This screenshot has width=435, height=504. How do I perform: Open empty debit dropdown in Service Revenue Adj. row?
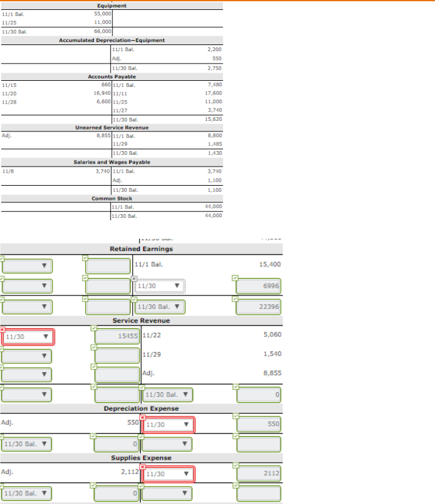[x=27, y=374]
